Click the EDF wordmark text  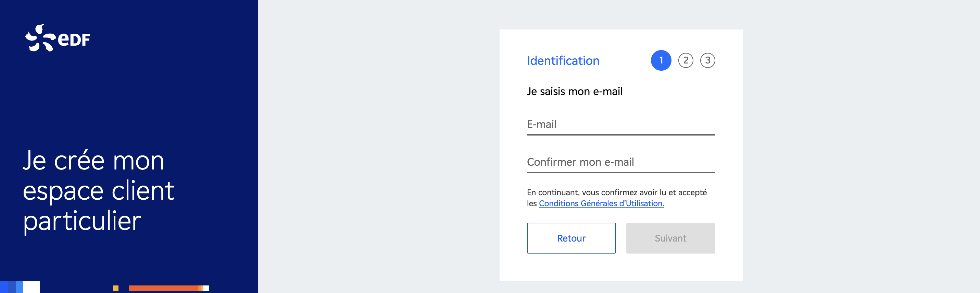tap(74, 39)
